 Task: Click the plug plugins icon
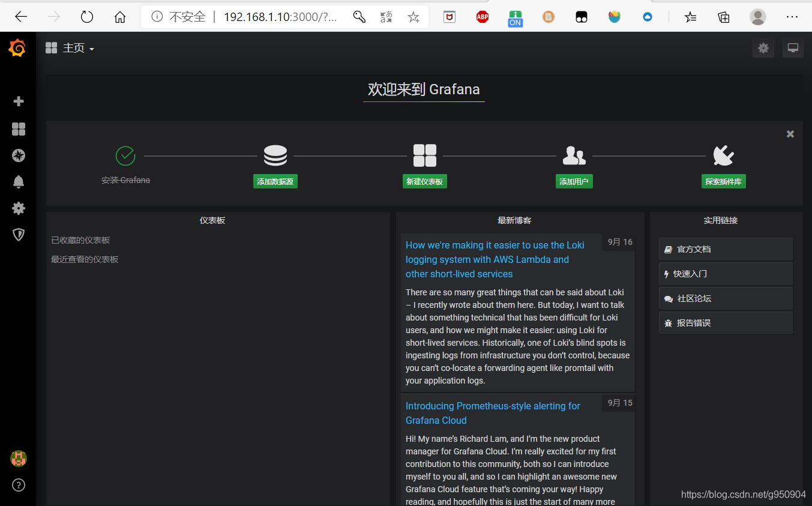(724, 156)
